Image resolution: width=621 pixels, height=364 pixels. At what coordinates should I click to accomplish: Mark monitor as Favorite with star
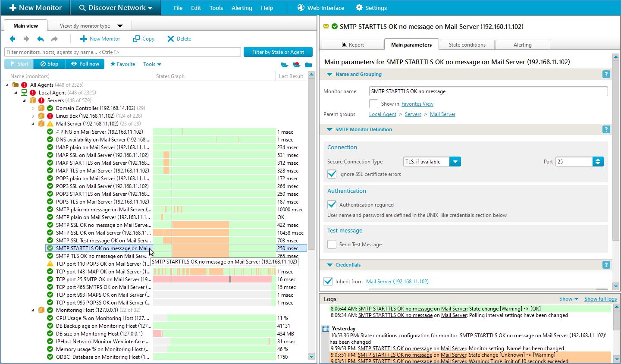[x=122, y=64]
